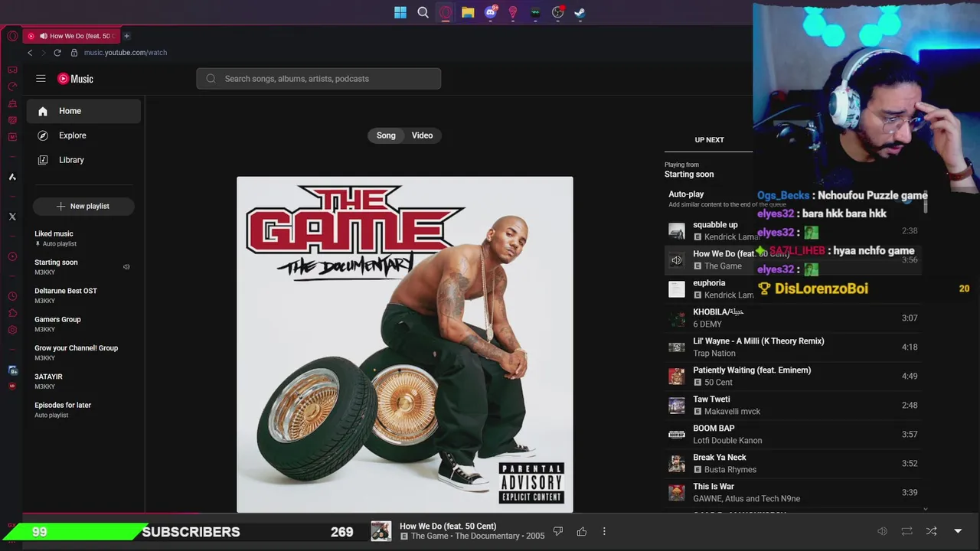Click the scroll-down arrow of the queue list
This screenshot has height=551, width=980.
[925, 509]
